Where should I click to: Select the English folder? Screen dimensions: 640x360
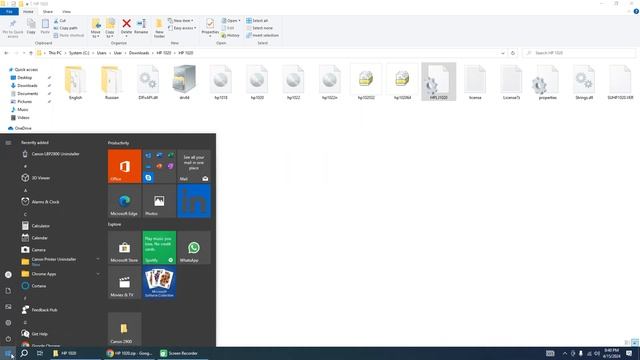76,82
